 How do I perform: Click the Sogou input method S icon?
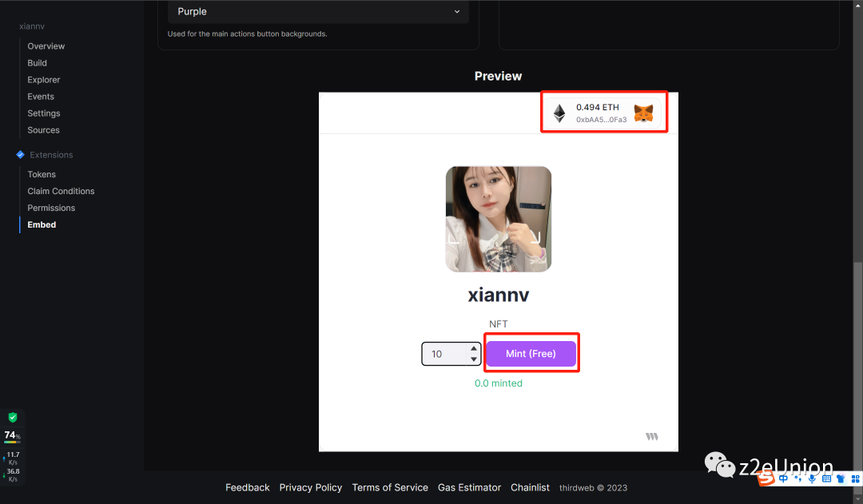pyautogui.click(x=766, y=478)
